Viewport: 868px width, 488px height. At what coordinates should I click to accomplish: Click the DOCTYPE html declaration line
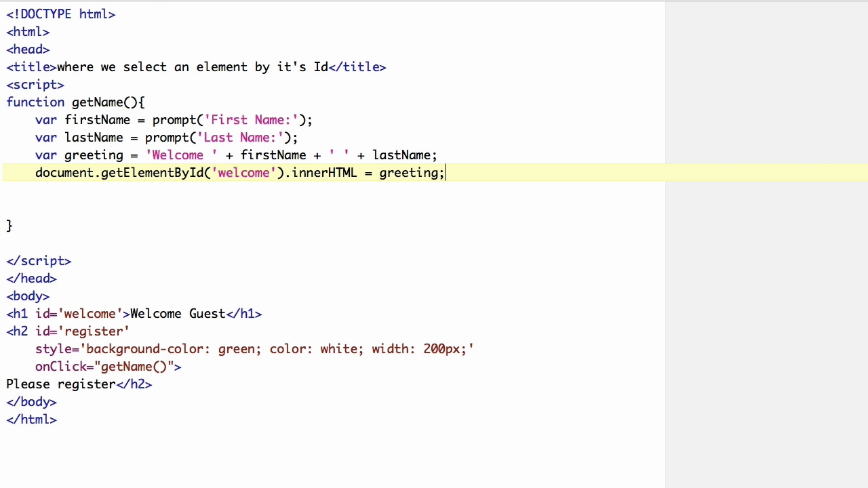61,14
